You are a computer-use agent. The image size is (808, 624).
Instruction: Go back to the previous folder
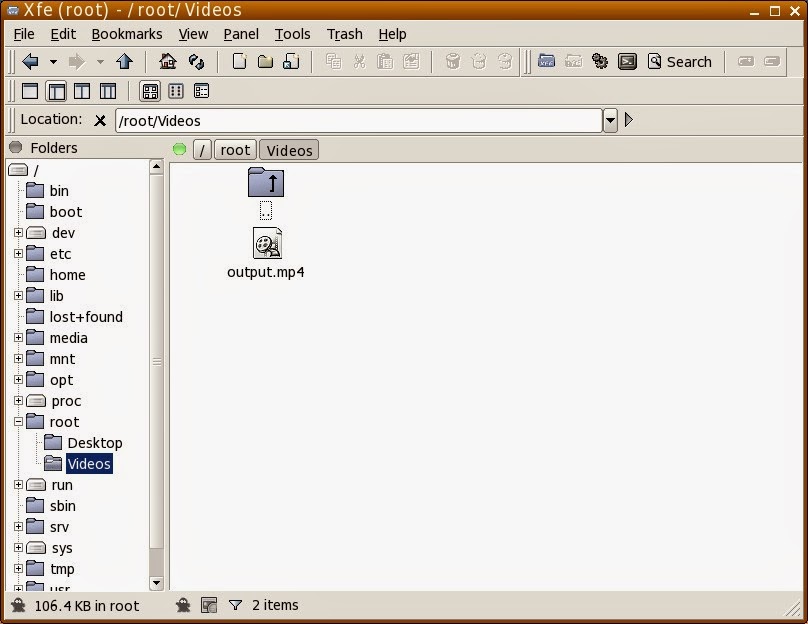point(31,62)
